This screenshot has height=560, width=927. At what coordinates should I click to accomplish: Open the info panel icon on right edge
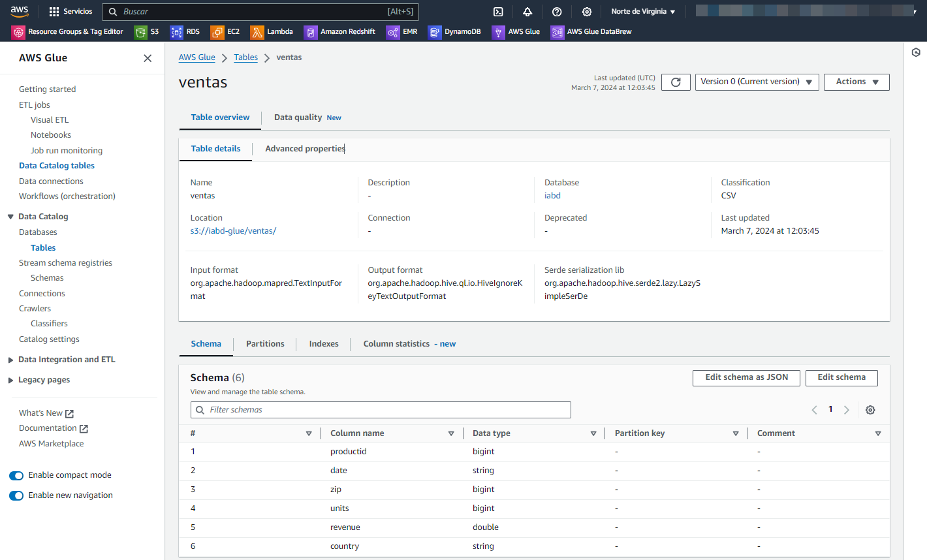tap(916, 52)
